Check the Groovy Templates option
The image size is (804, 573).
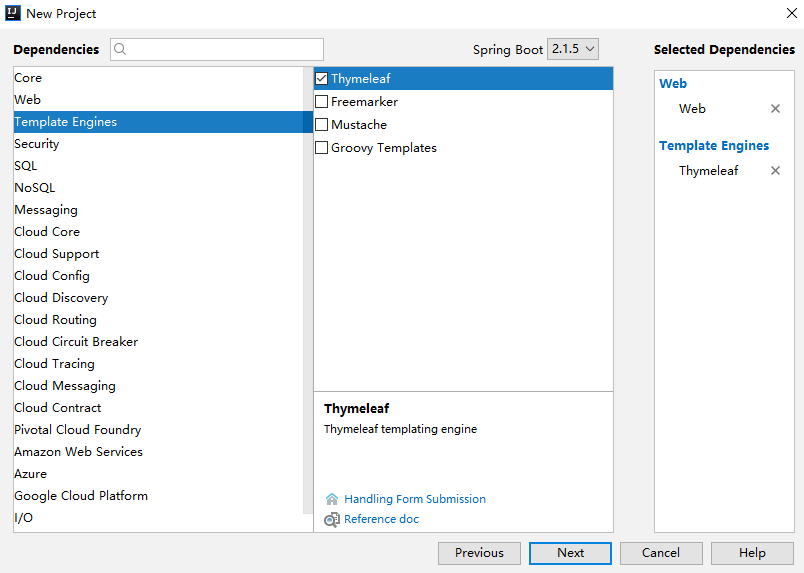click(322, 148)
